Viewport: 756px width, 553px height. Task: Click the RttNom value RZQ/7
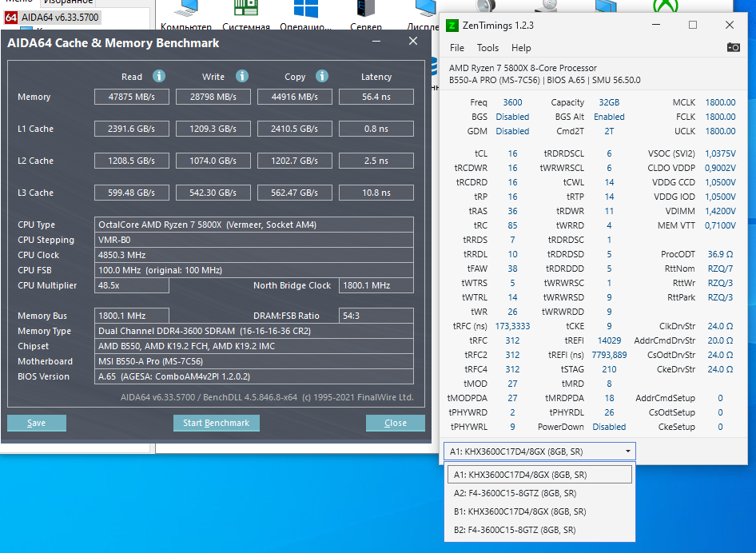(720, 269)
